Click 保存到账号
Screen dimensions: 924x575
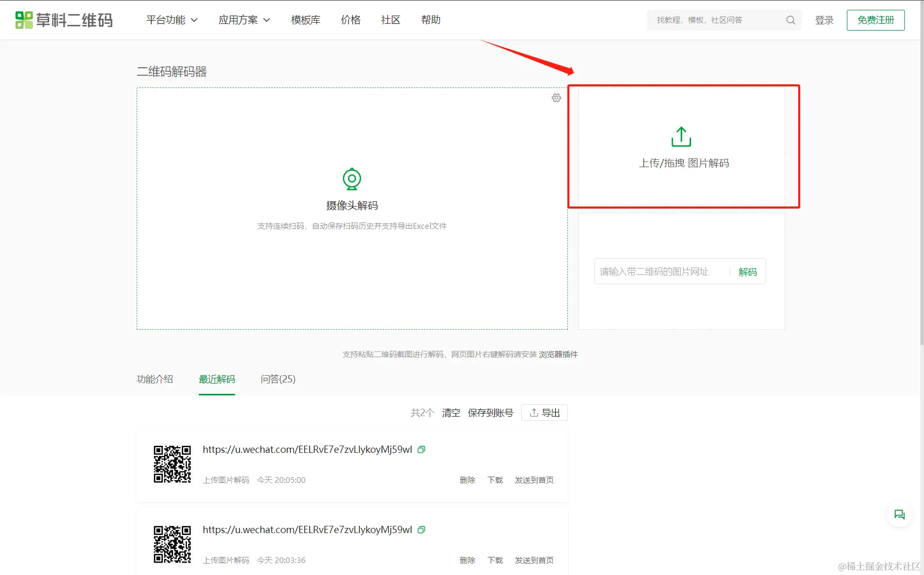[x=490, y=412]
